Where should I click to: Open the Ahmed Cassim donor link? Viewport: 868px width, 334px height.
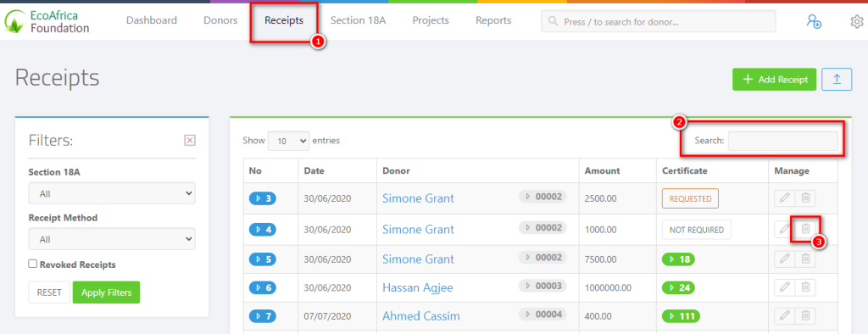420,317
